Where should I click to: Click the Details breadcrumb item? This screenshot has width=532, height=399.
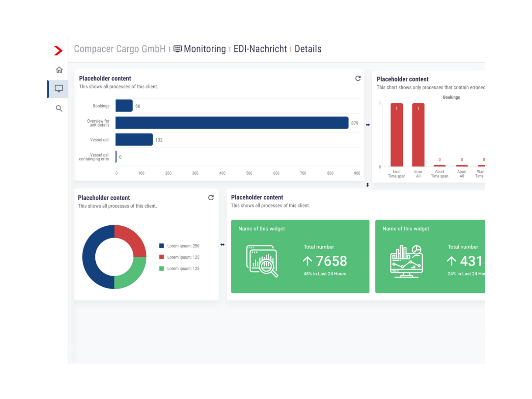click(308, 49)
